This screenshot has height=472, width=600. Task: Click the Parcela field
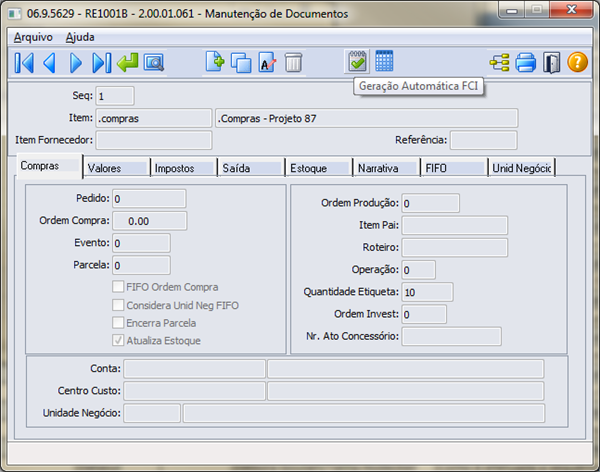click(141, 265)
